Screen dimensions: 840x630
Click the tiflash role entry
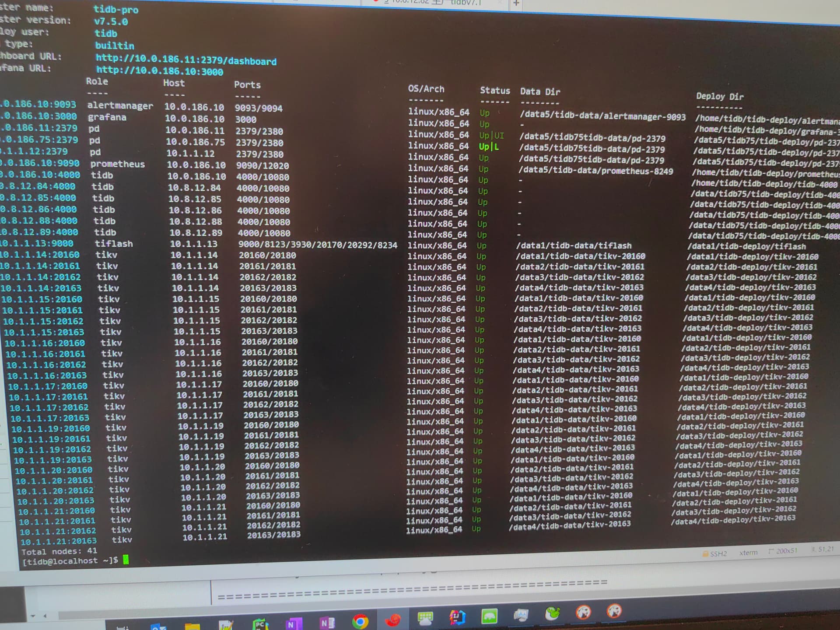[114, 244]
